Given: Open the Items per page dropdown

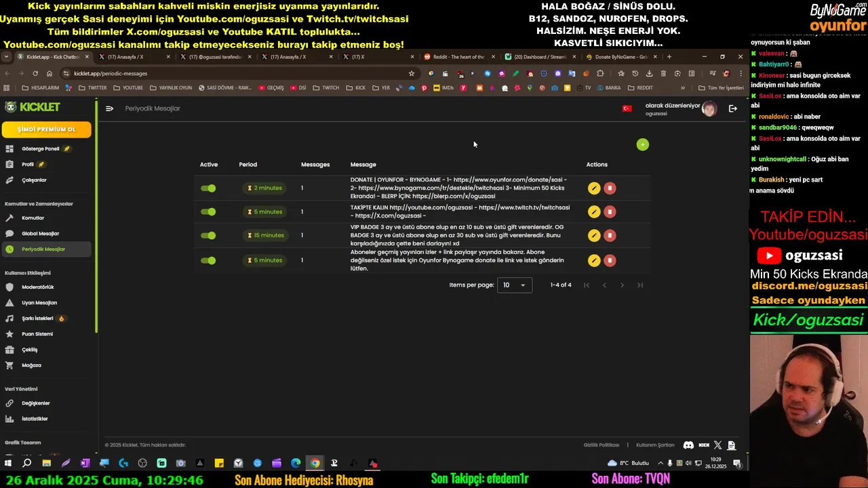Looking at the screenshot, I should coord(515,285).
